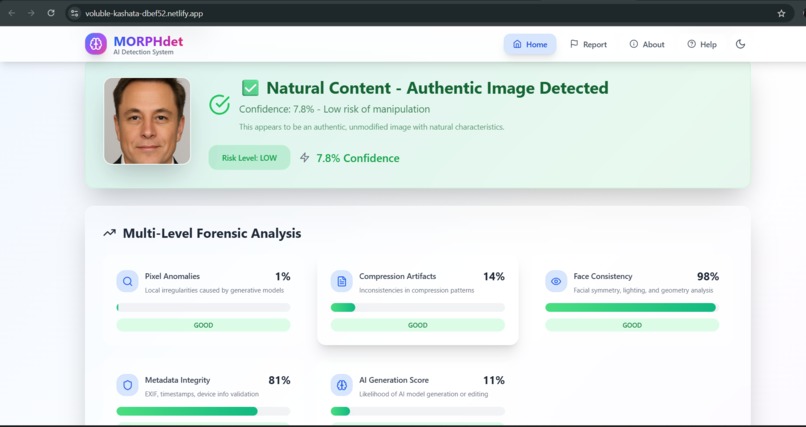806x427 pixels.
Task: Click the lightning bolt confidence icon
Action: pos(305,158)
